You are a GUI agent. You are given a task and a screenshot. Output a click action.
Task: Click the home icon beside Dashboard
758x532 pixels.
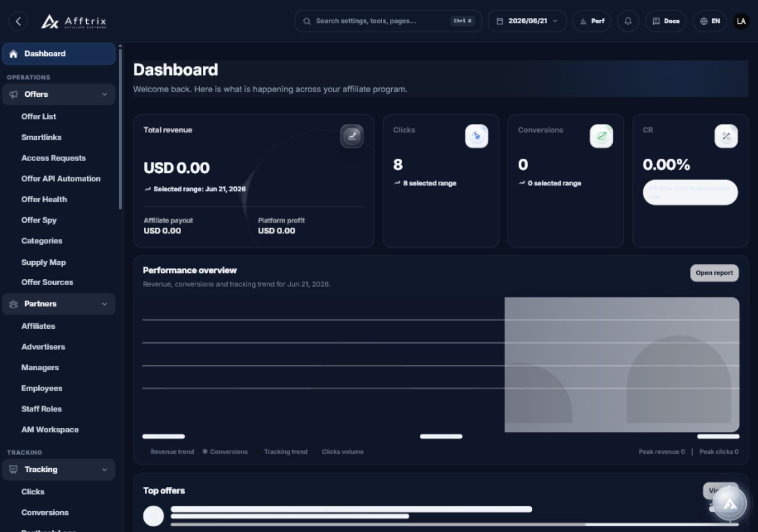click(x=13, y=54)
